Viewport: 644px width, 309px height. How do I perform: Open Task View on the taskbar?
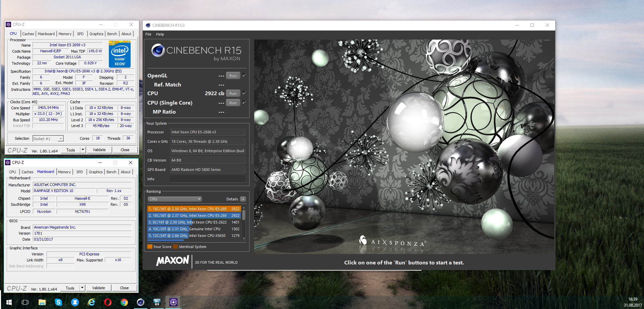tap(25, 302)
